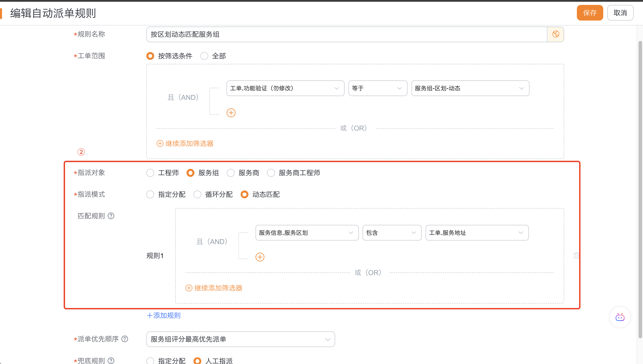Choose 循环分配 assignment mode
643x364 pixels.
click(x=197, y=195)
